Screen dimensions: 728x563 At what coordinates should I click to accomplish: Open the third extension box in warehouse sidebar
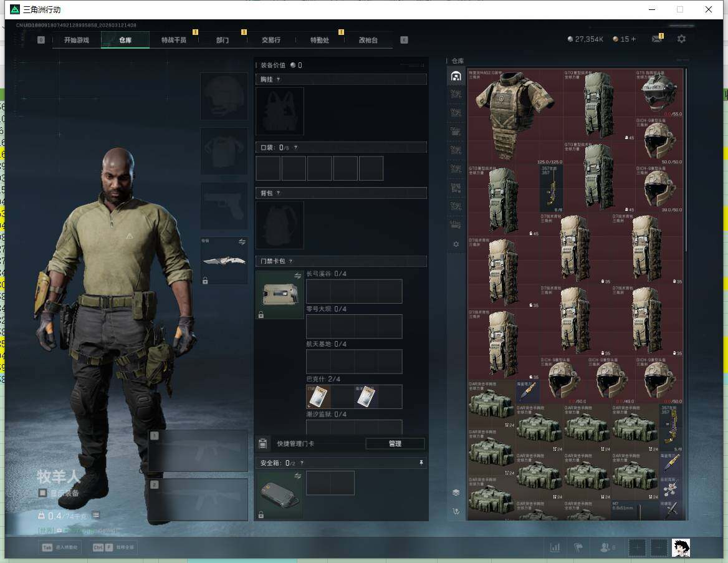point(456,132)
